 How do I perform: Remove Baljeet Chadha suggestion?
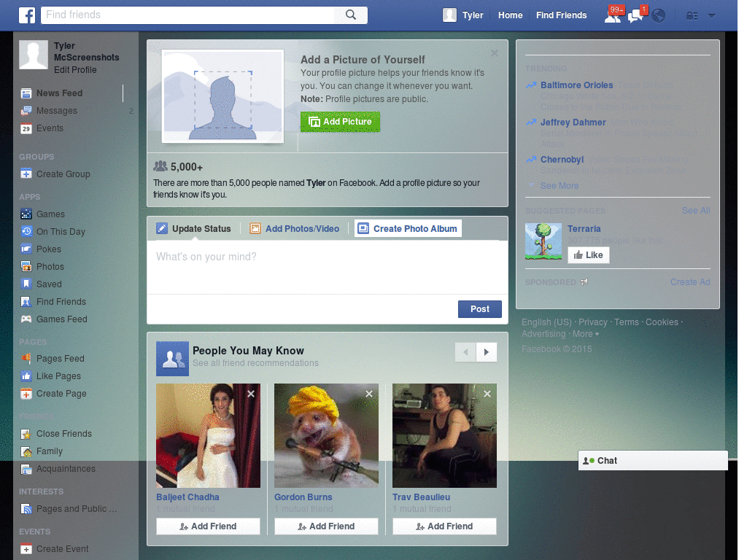(251, 394)
